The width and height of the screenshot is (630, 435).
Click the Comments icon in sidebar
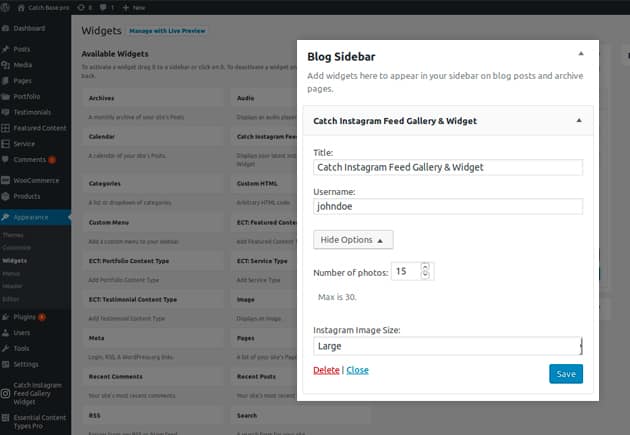click(x=5, y=159)
